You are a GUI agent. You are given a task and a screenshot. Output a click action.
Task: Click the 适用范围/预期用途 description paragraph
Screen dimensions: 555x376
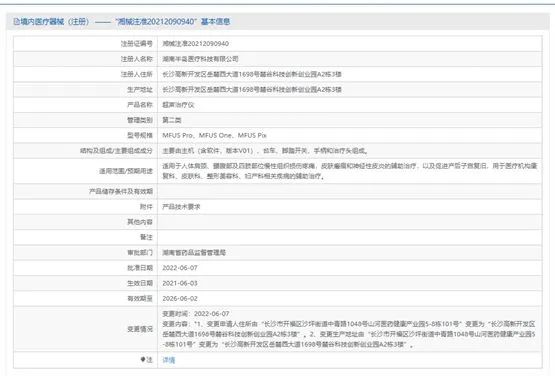[350, 171]
